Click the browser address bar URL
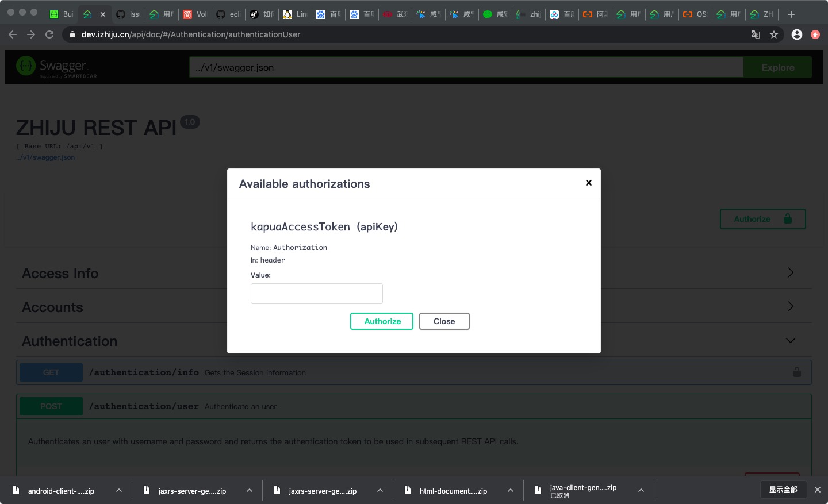828x504 pixels. point(191,34)
